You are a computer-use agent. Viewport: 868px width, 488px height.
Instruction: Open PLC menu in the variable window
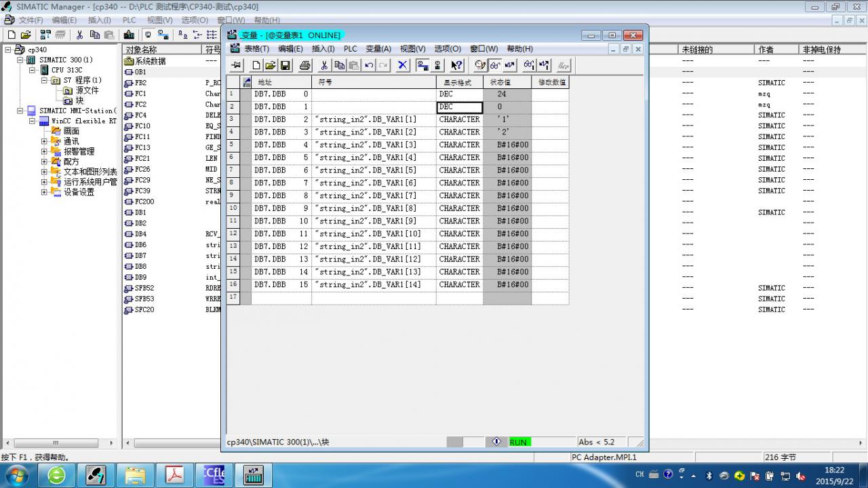click(x=350, y=49)
